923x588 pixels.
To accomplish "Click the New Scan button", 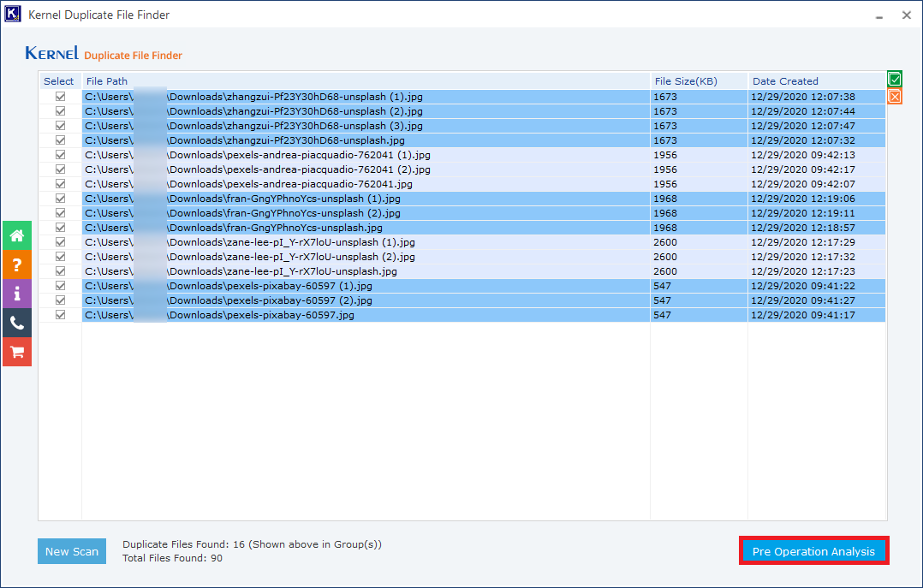I will coord(72,551).
